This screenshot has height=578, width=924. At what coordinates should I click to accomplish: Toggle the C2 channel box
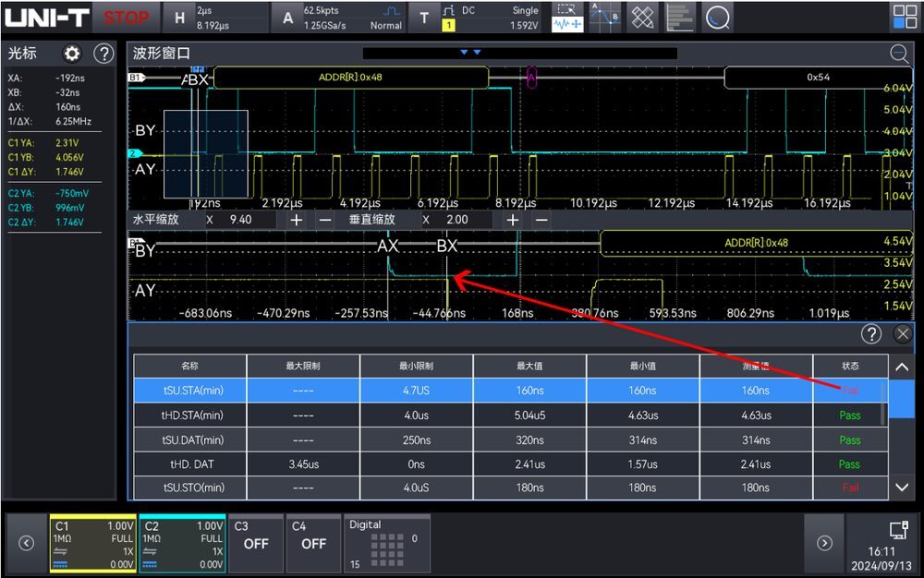click(x=182, y=544)
